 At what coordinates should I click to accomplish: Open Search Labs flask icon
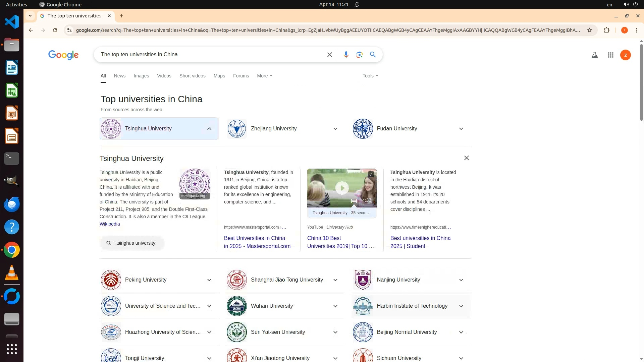click(594, 55)
